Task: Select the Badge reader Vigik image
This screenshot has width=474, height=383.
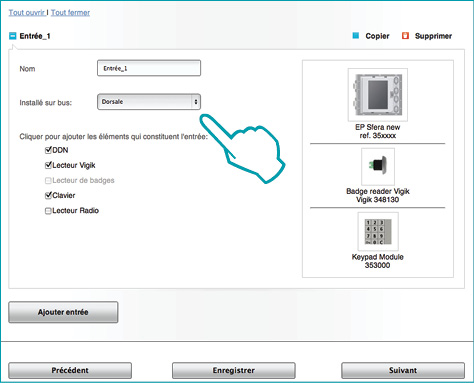Action: pyautogui.click(x=378, y=166)
